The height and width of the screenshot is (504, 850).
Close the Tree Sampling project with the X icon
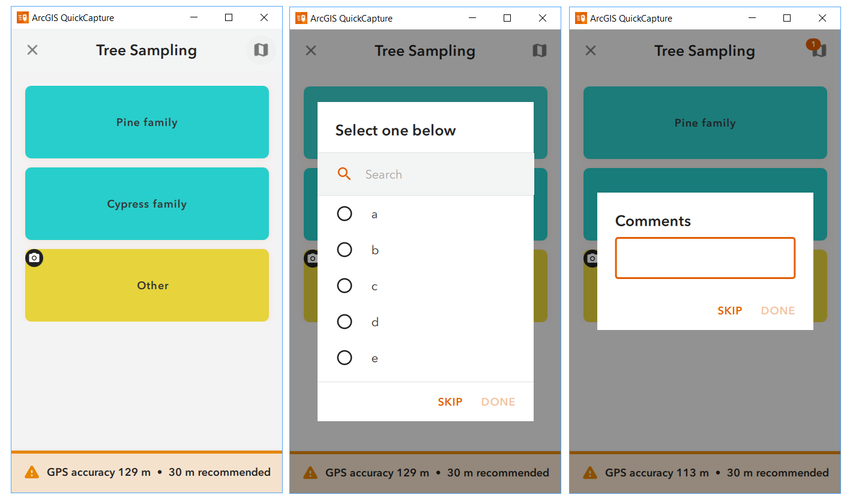32,50
